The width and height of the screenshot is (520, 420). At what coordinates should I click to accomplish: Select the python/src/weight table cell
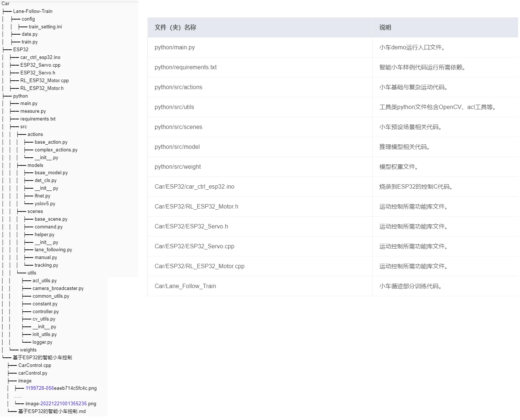point(178,167)
